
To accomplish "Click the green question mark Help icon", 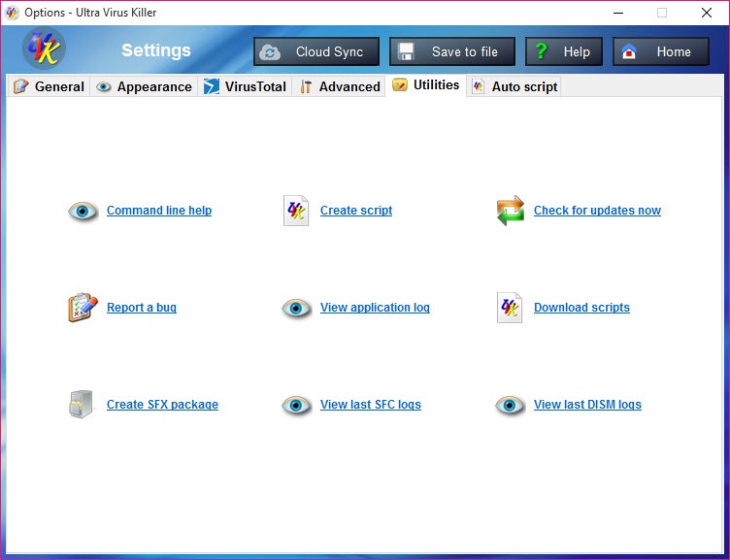I will tap(541, 51).
